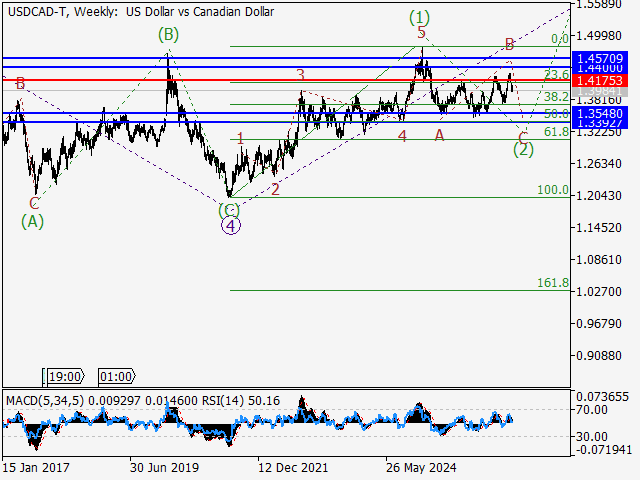Click the MACD(5,34,5) indicator label
The height and width of the screenshot is (480, 640).
(x=45, y=401)
